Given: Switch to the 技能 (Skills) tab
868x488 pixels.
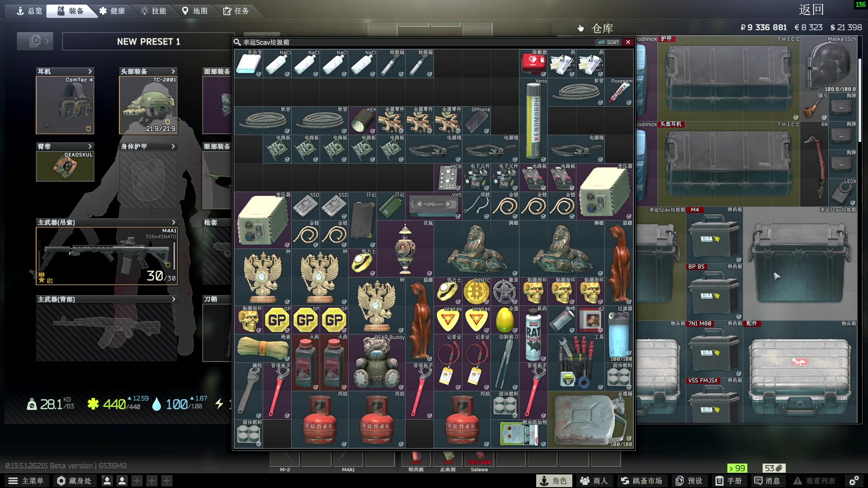Looking at the screenshot, I should click(153, 11).
